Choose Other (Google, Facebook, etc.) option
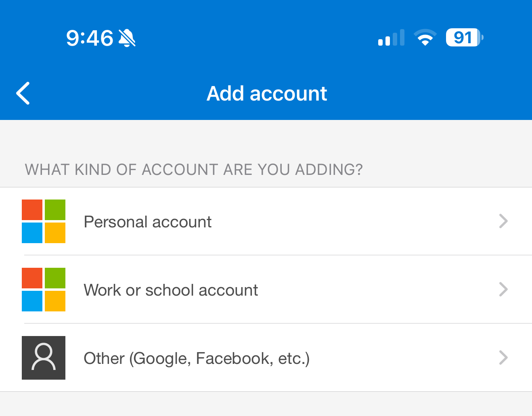This screenshot has height=416, width=532. click(266, 358)
